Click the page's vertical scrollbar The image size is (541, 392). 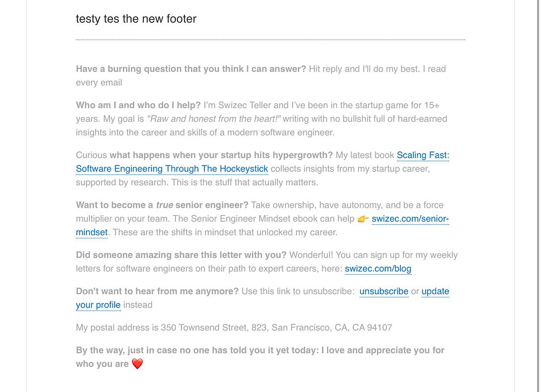tap(538, 196)
